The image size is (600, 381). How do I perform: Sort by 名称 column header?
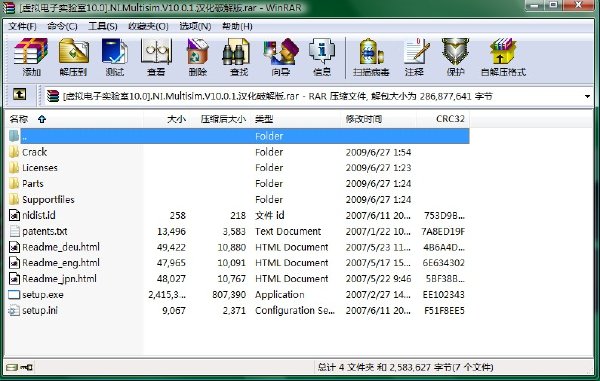[x=75, y=119]
